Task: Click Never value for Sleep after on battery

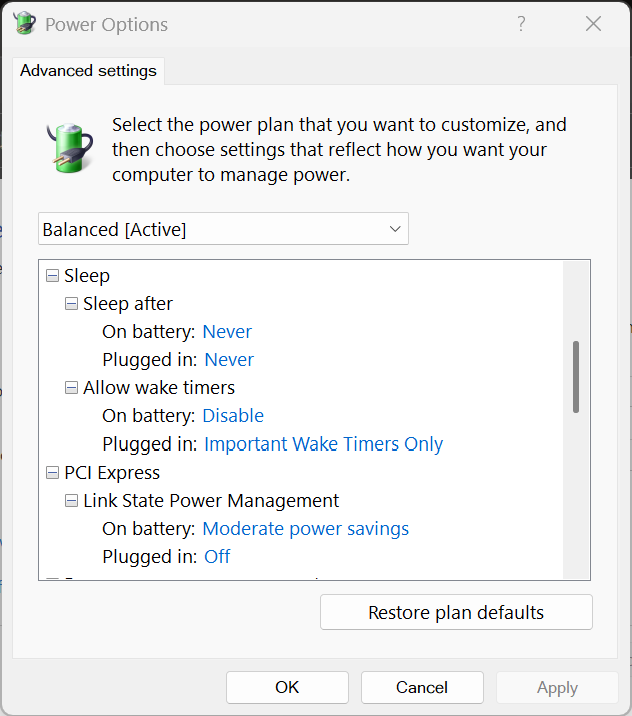Action: (227, 331)
